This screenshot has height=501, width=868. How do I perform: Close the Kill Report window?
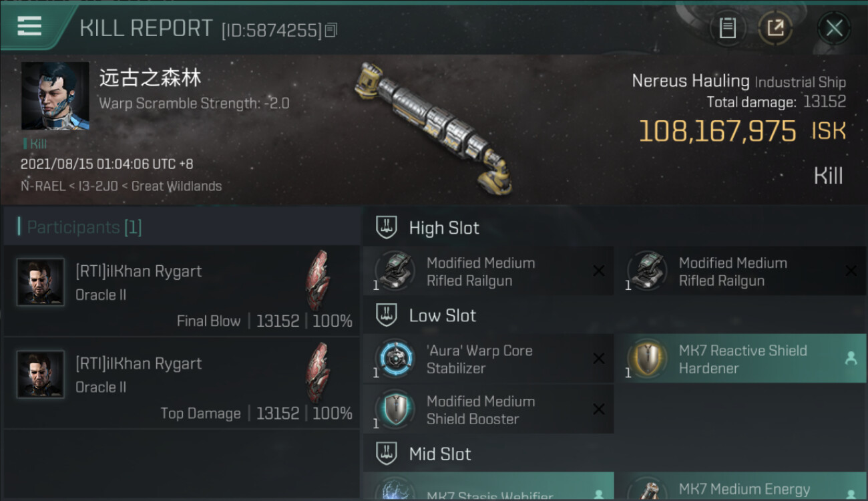[x=834, y=28]
